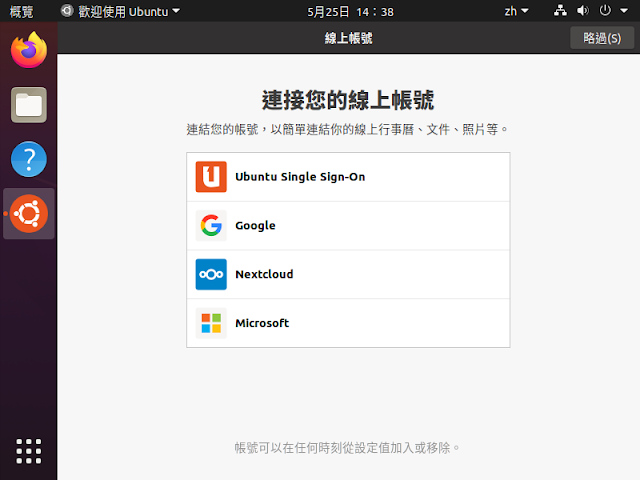The width and height of the screenshot is (640, 480).
Task: Click the 線上帳號 header title
Action: point(349,38)
